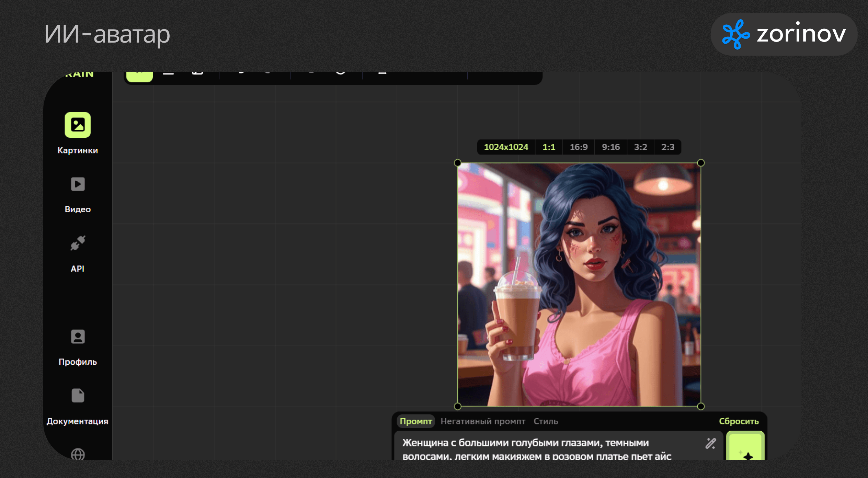This screenshot has width=868, height=478.
Task: Open Документация page icon
Action: pyautogui.click(x=78, y=396)
